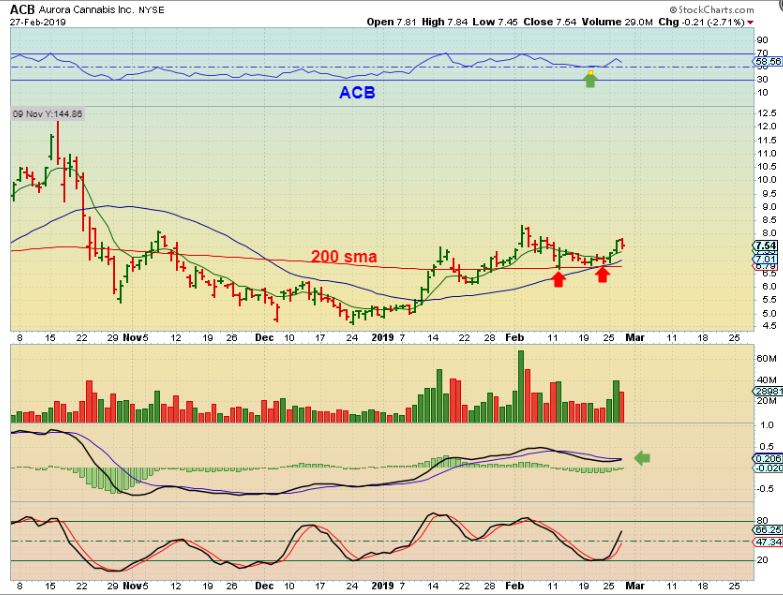Click the 4.5 price axis label
Viewport: 783px width, 595px height.
[769, 326]
